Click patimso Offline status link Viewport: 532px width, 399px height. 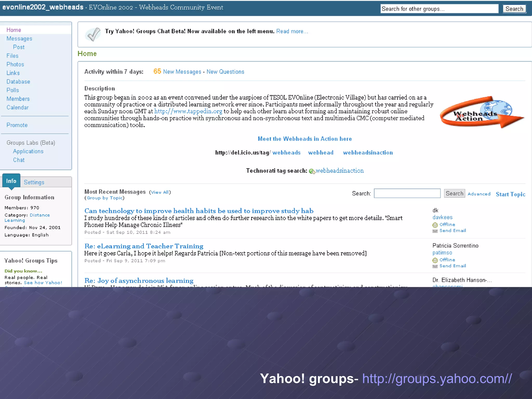tap(447, 260)
